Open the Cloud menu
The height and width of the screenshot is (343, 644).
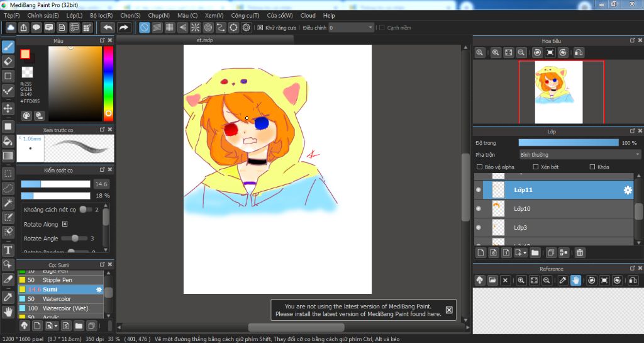coord(308,15)
